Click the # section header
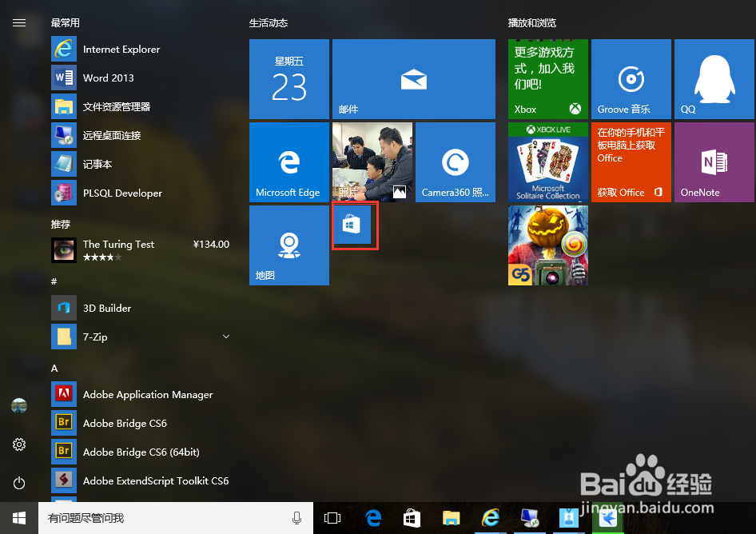The width and height of the screenshot is (756, 534). tap(54, 281)
